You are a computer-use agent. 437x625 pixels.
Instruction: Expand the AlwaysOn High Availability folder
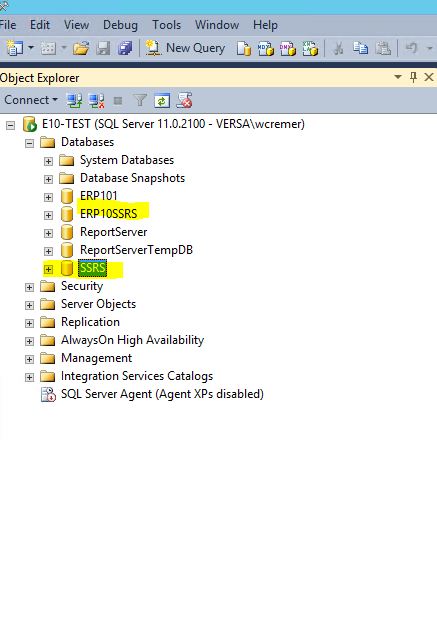tap(29, 341)
